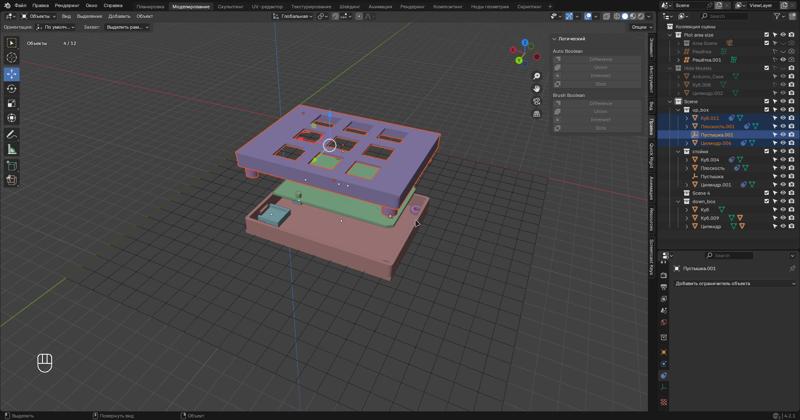This screenshot has height=420, width=800.
Task: Open the Объекты mode dropdown
Action: (38, 16)
